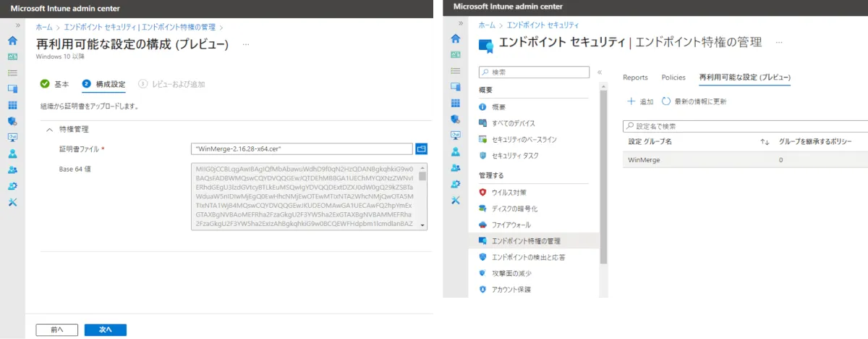Open the ... menu beside エンドポイント特権の管理 title
The height and width of the screenshot is (339, 868).
[x=779, y=43]
